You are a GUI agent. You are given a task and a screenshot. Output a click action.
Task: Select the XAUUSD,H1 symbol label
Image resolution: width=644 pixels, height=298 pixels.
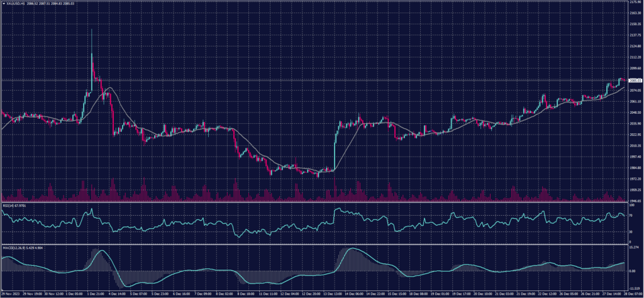coord(13,4)
